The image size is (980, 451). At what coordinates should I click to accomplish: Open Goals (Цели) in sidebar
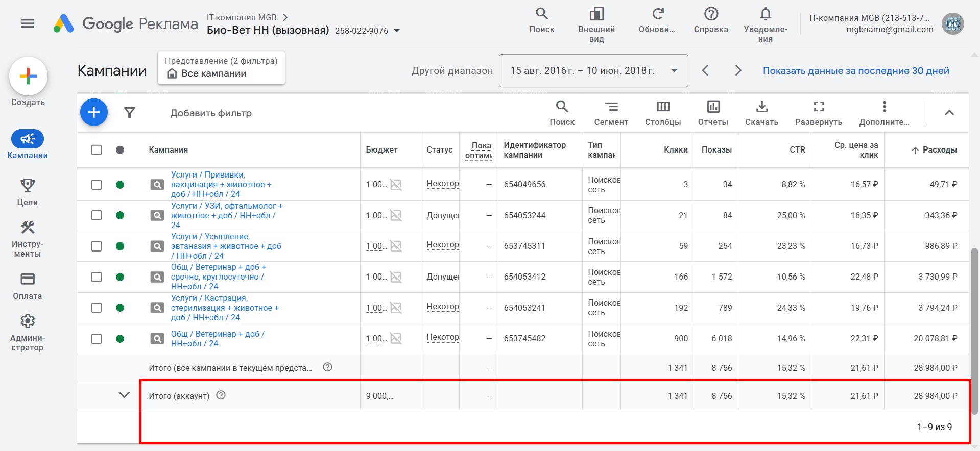(28, 192)
